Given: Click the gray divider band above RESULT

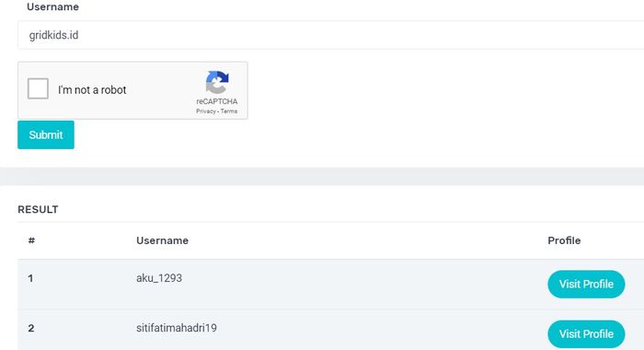Looking at the screenshot, I should (322, 177).
